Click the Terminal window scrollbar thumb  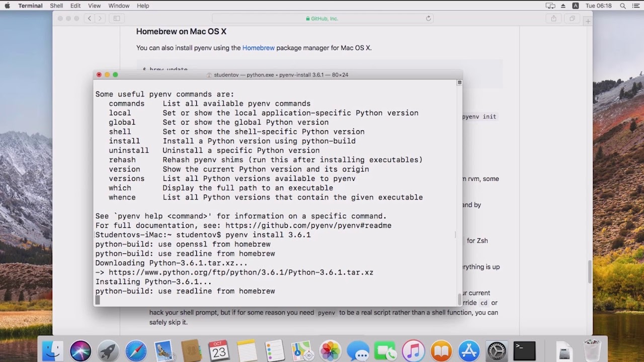[x=459, y=299]
